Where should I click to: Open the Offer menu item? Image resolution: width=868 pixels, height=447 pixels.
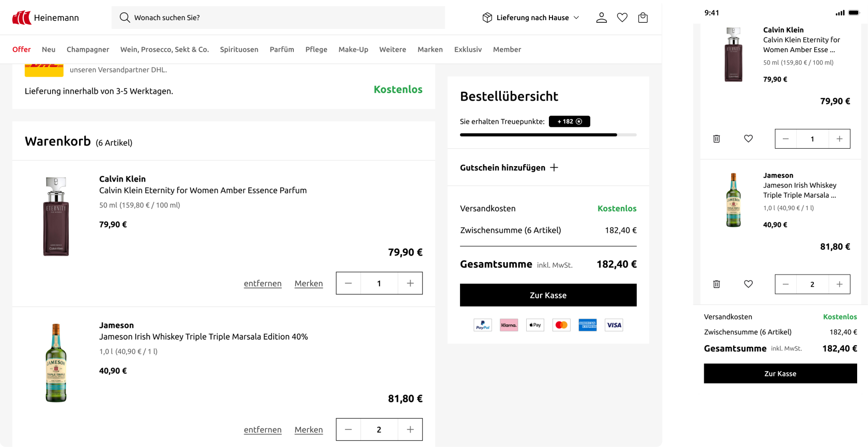[22, 50]
